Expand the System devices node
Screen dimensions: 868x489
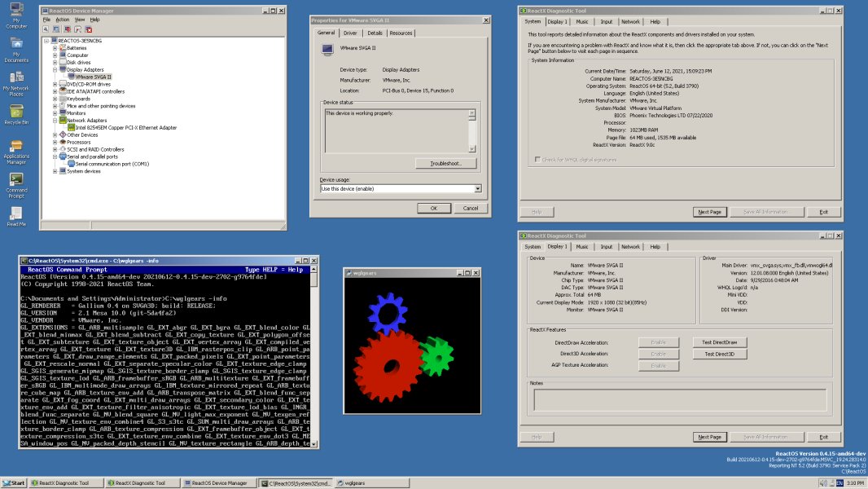point(55,171)
